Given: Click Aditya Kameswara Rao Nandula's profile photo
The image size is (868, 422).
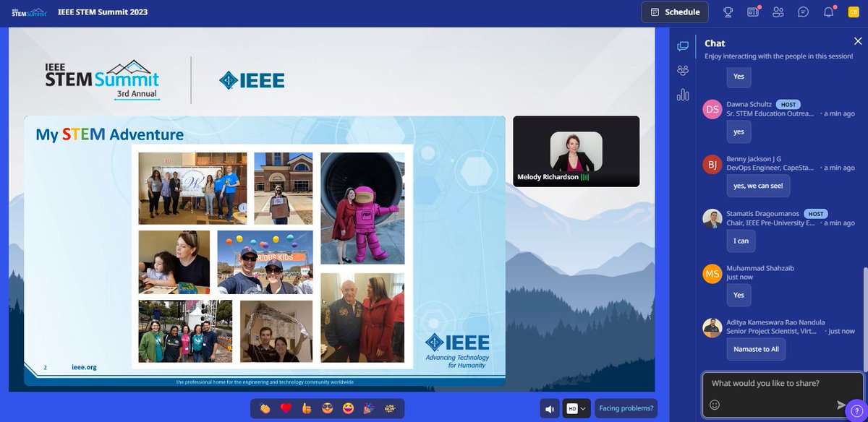Looking at the screenshot, I should pyautogui.click(x=712, y=327).
